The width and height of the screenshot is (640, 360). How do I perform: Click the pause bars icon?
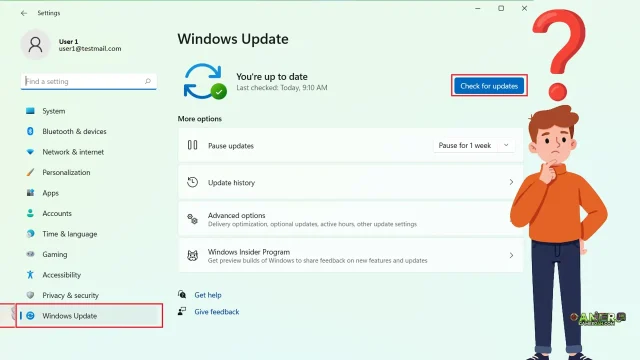192,145
